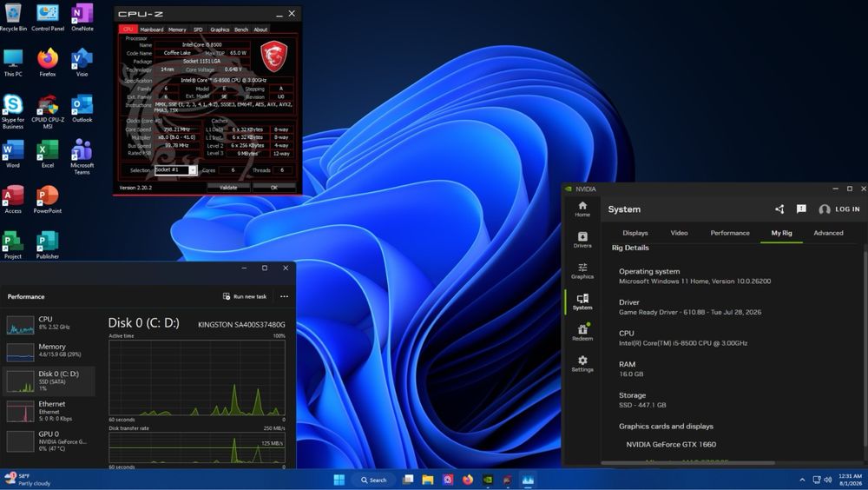The image size is (868, 490).
Task: Open Excel desktop shortcut
Action: 48,154
